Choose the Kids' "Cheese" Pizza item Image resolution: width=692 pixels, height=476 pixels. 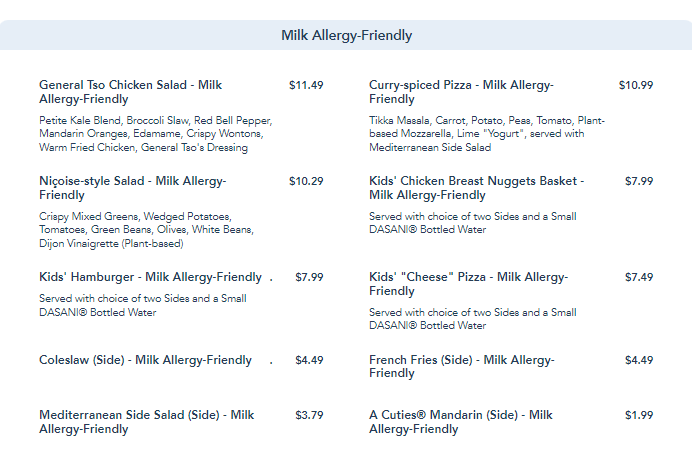pos(468,284)
